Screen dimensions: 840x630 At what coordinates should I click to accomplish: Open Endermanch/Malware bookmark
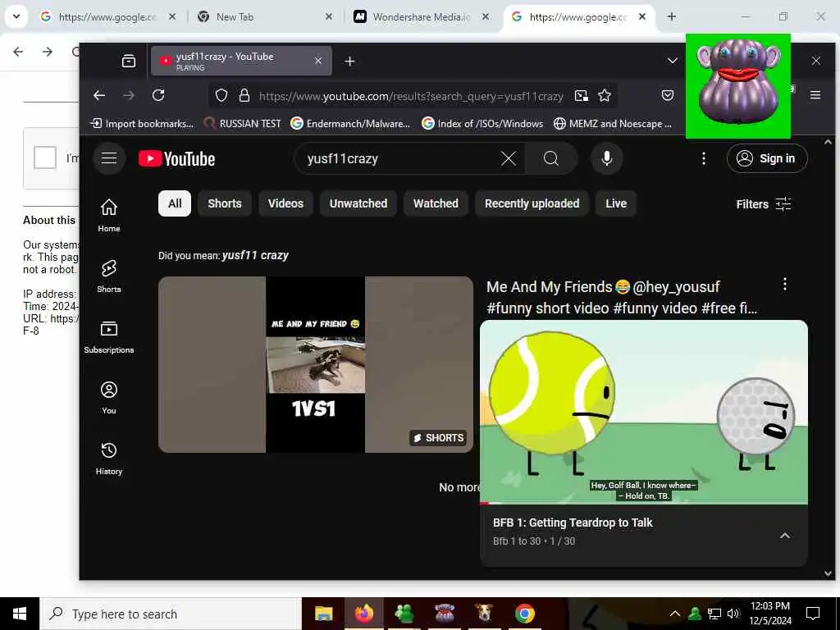tap(350, 124)
